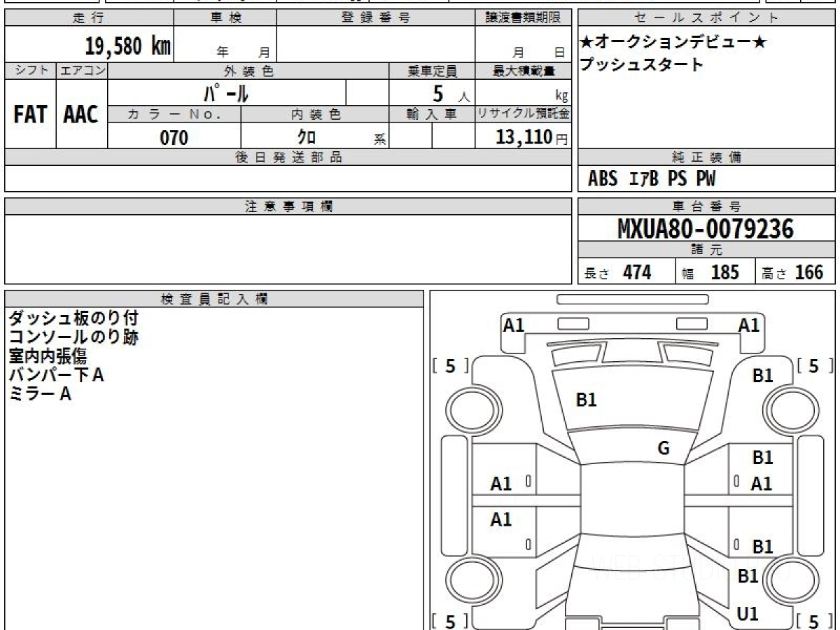Select the ABS エアB PS PW equipment line
Image resolution: width=840 pixels, height=630 pixels.
[x=652, y=179]
